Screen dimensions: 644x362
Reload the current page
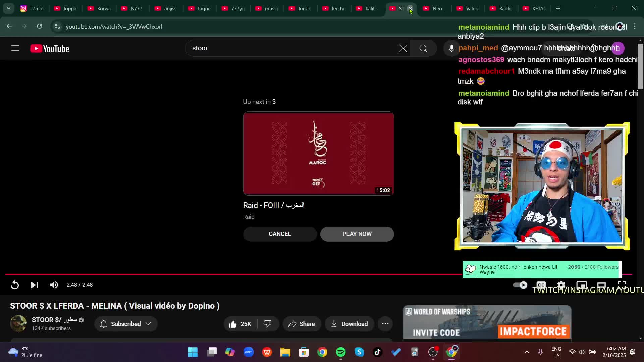(x=39, y=26)
